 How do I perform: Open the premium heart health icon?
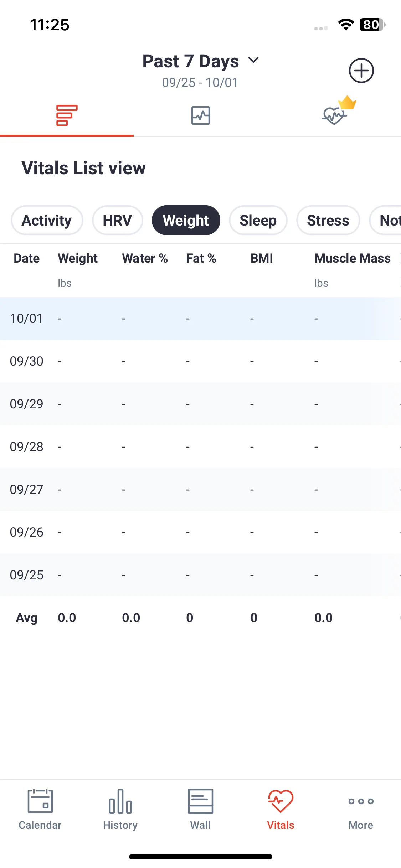[x=339, y=110]
